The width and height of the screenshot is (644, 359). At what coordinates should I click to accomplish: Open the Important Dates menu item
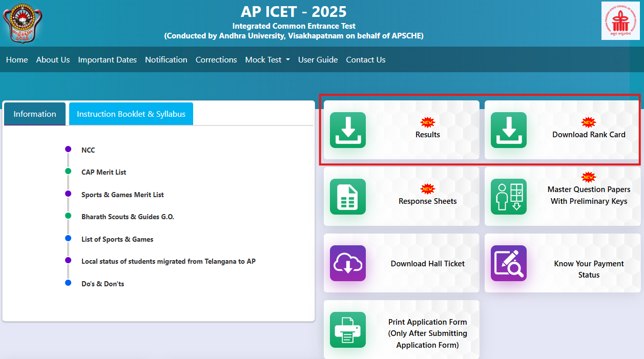point(107,59)
